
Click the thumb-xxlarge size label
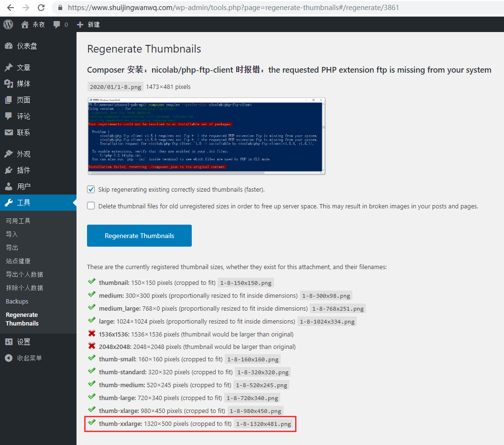(x=121, y=423)
